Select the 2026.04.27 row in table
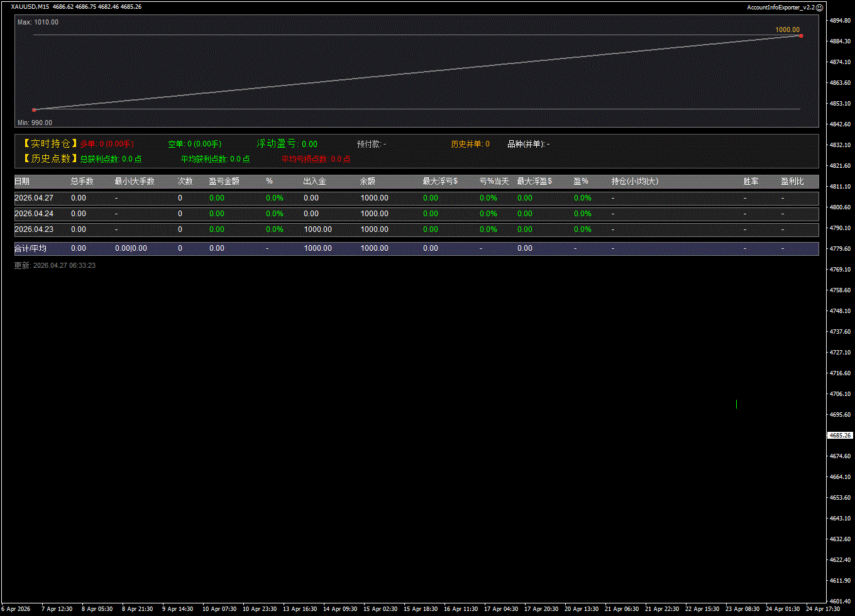The width and height of the screenshot is (855, 616). (x=34, y=198)
